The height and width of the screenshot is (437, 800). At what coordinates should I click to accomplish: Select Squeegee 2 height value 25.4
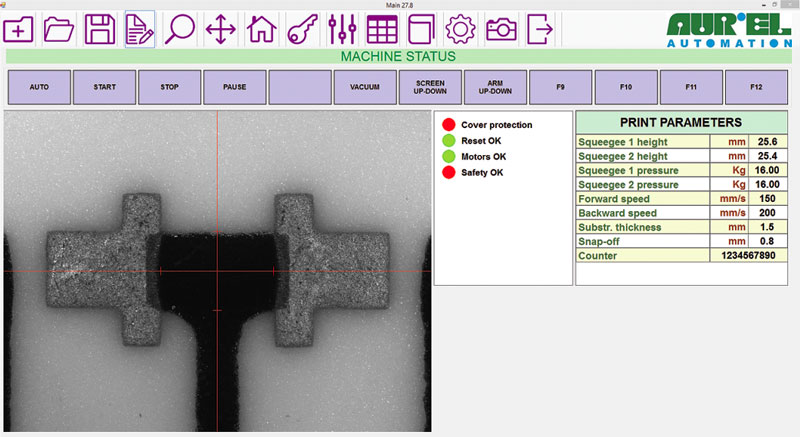[x=767, y=156]
